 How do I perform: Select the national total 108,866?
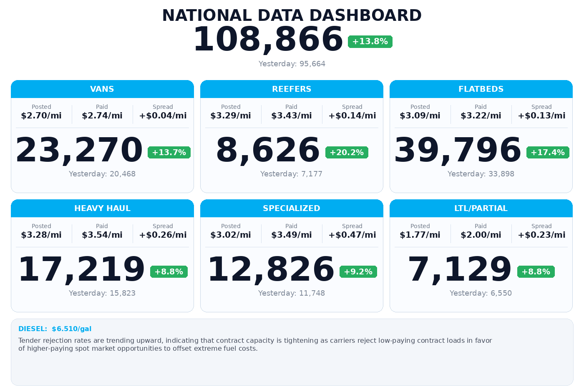tap(268, 40)
